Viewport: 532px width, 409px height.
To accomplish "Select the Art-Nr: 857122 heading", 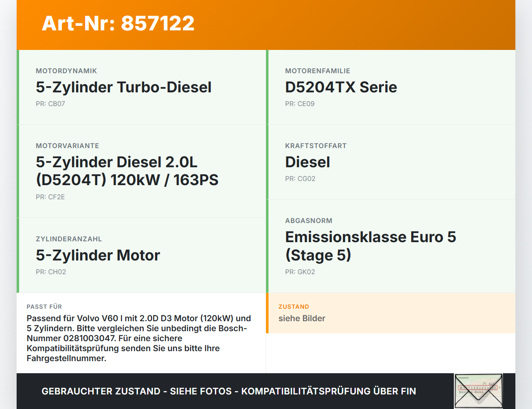I will click(x=118, y=23).
